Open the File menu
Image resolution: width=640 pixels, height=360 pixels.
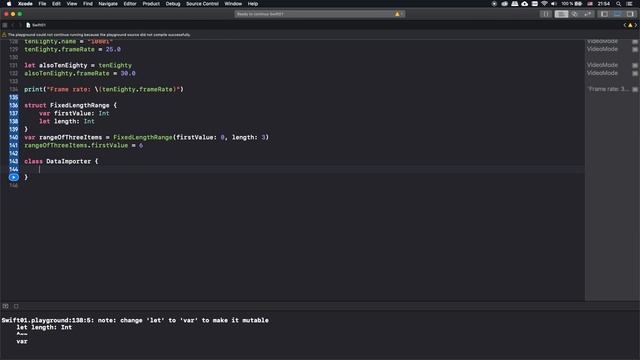click(42, 4)
